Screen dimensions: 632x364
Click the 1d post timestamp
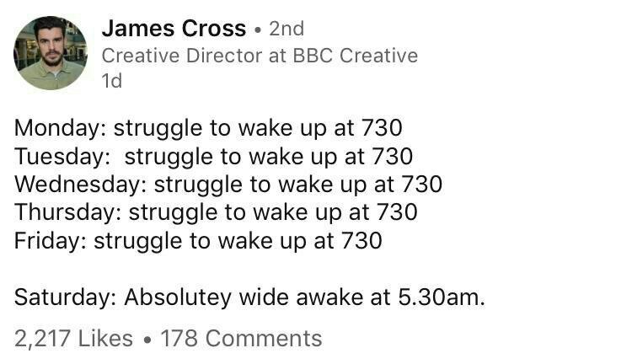pyautogui.click(x=111, y=81)
